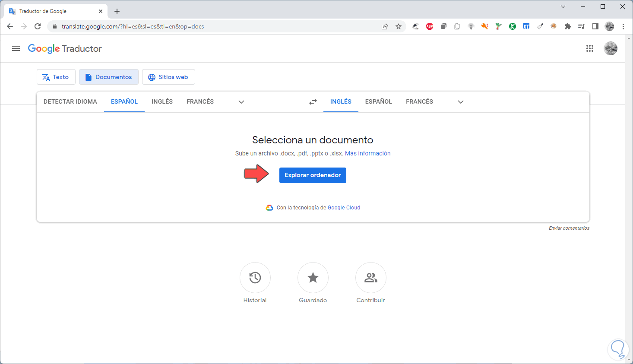The height and width of the screenshot is (364, 633).
Task: Select INGLÉS as source language
Action: [162, 102]
